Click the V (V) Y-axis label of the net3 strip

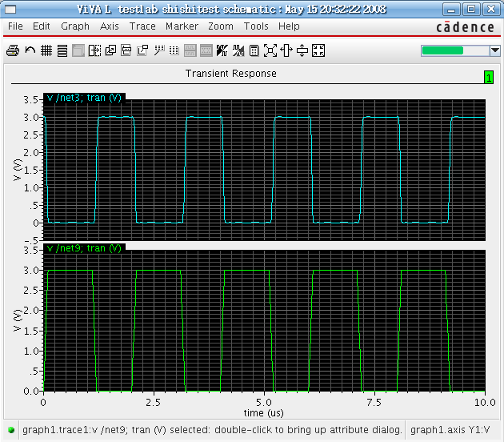click(x=18, y=170)
